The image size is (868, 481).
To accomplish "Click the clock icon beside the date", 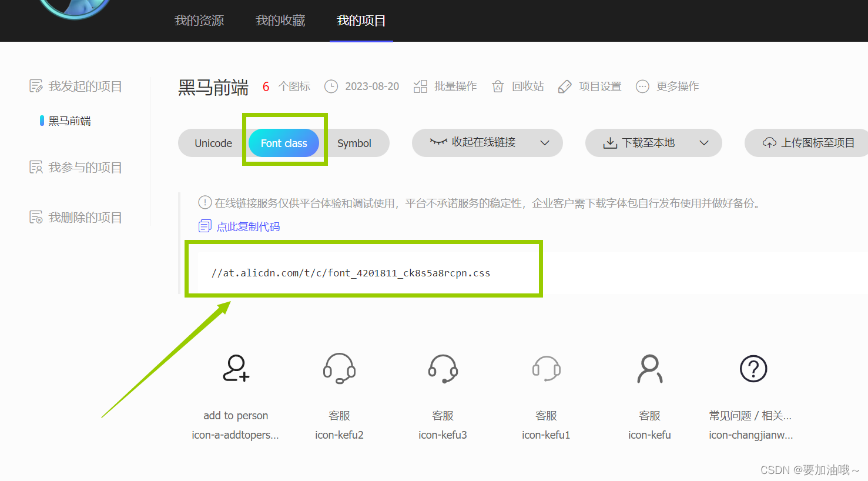I will pyautogui.click(x=331, y=86).
